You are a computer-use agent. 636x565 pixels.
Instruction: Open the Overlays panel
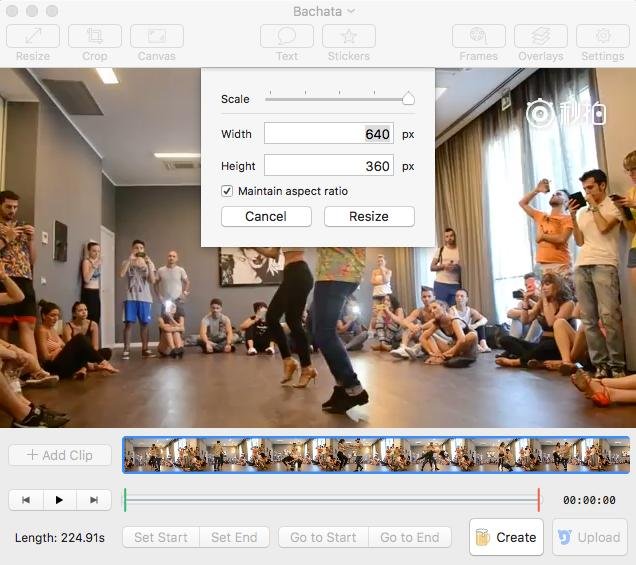pyautogui.click(x=541, y=36)
